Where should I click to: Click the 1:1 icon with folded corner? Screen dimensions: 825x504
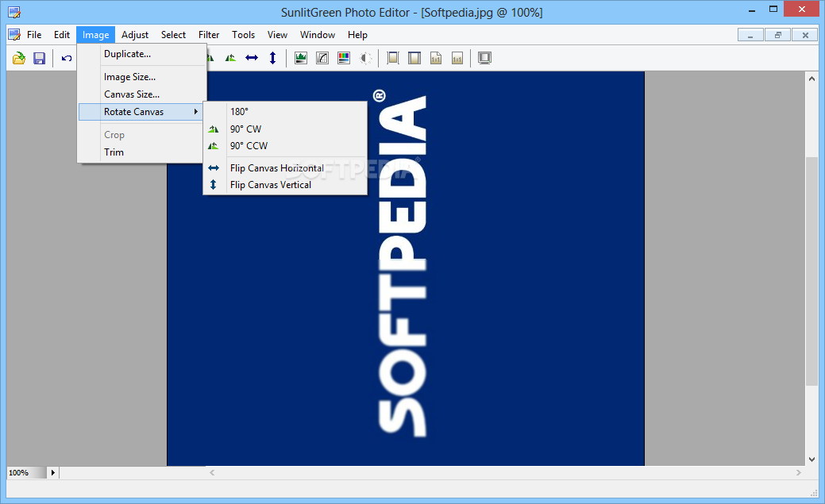[436, 58]
